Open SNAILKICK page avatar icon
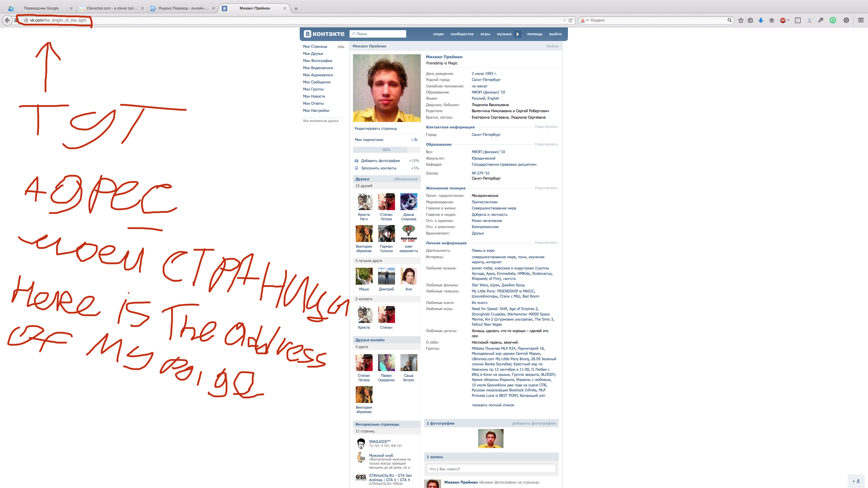Screen dimensions: 868x488 click(x=361, y=443)
